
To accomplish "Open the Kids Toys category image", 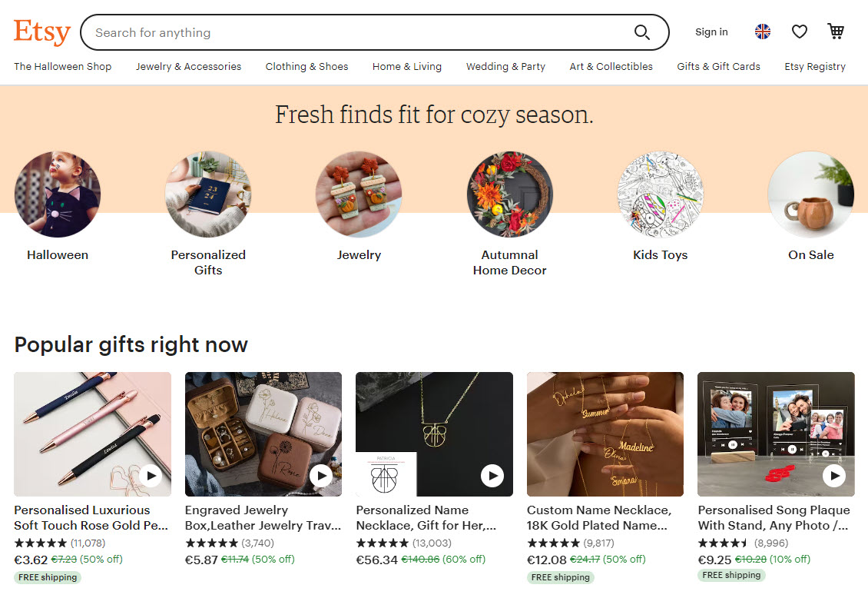I will coord(660,194).
